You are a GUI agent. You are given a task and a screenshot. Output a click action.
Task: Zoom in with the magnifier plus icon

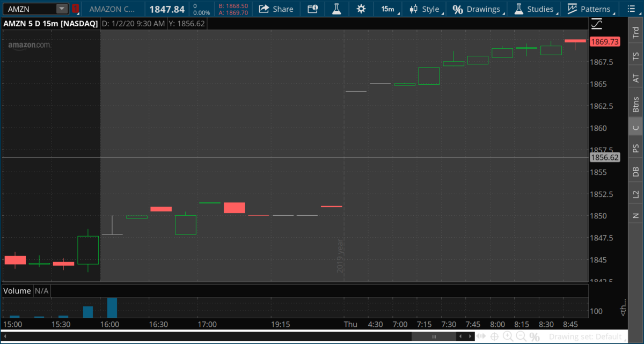[x=508, y=337]
